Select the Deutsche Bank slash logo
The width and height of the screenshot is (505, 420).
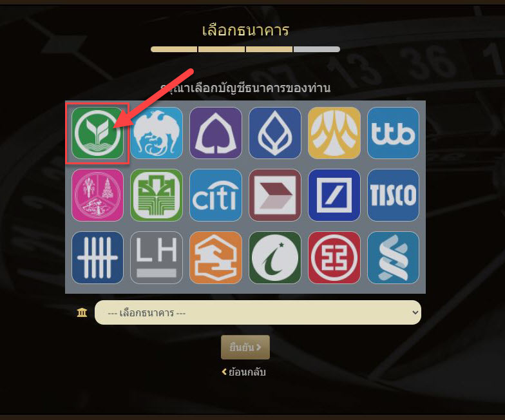click(x=334, y=195)
